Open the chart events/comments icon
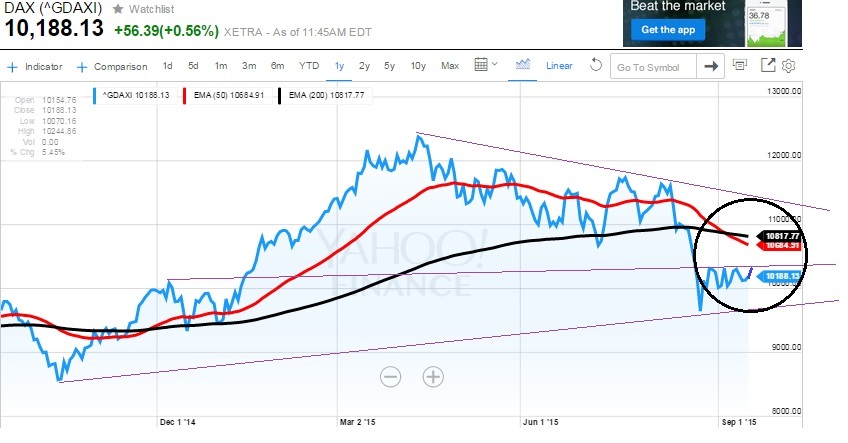Screen dimensions: 848x443 (740, 66)
